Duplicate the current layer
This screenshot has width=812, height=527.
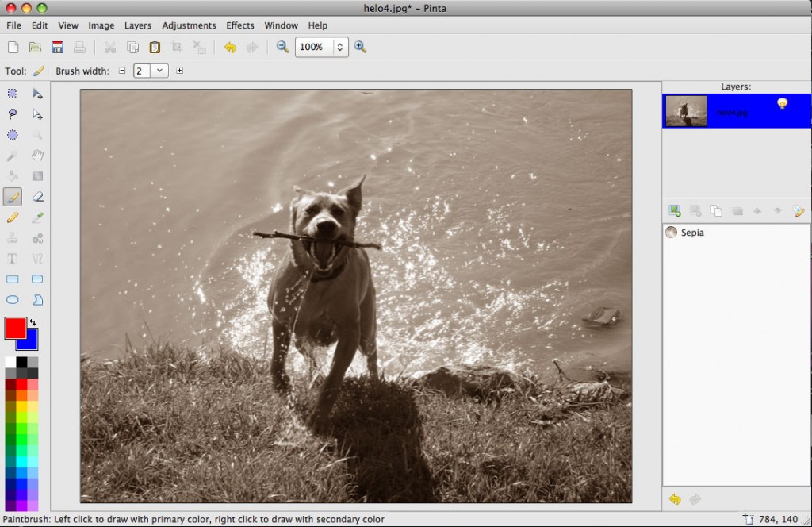(x=716, y=210)
